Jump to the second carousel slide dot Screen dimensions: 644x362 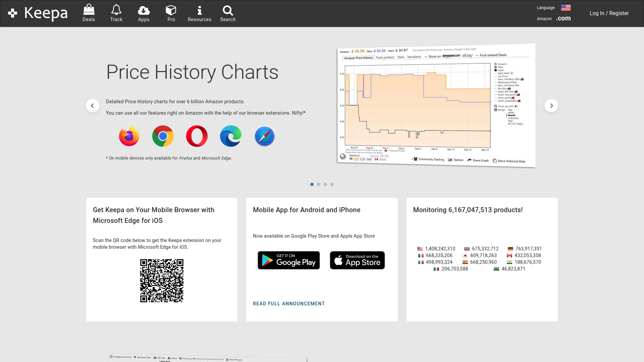pyautogui.click(x=319, y=184)
